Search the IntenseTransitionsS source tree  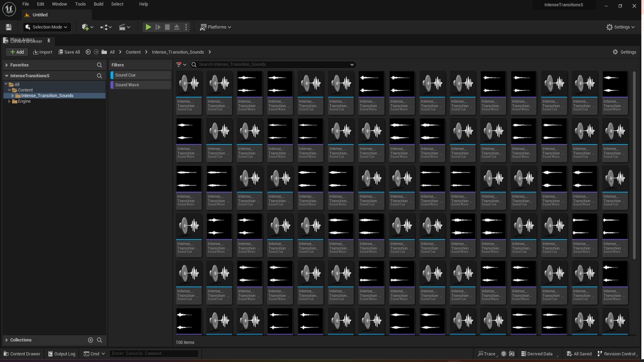[x=100, y=76]
